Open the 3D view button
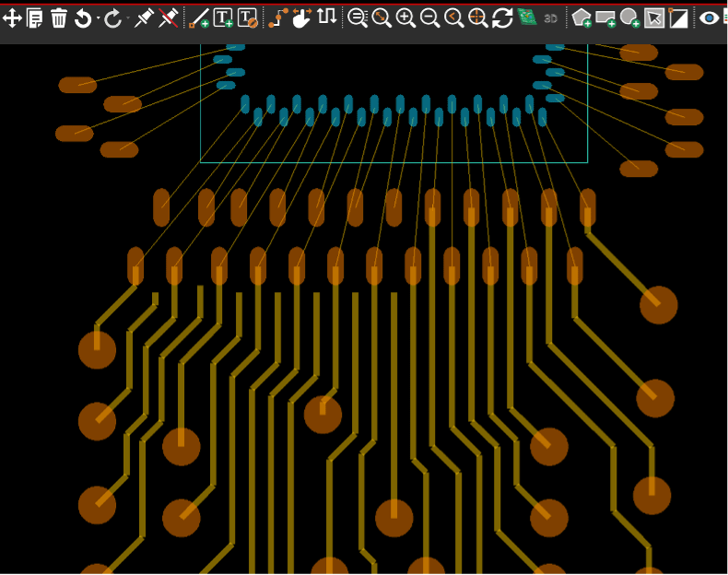Image resolution: width=728 pixels, height=575 pixels. pyautogui.click(x=550, y=18)
